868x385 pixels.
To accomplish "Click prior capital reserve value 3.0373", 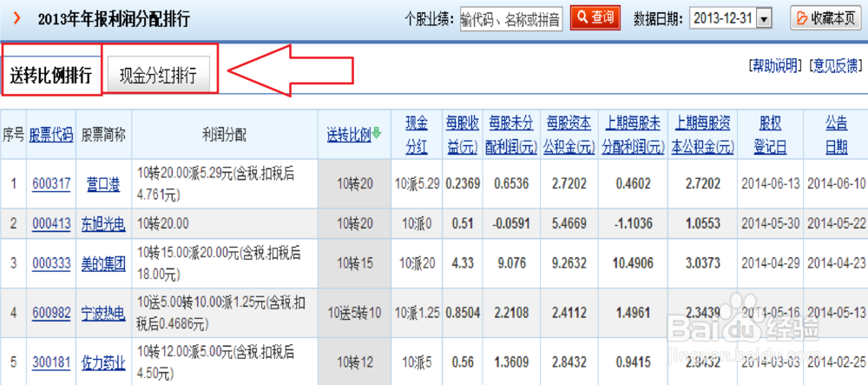I will tap(702, 263).
